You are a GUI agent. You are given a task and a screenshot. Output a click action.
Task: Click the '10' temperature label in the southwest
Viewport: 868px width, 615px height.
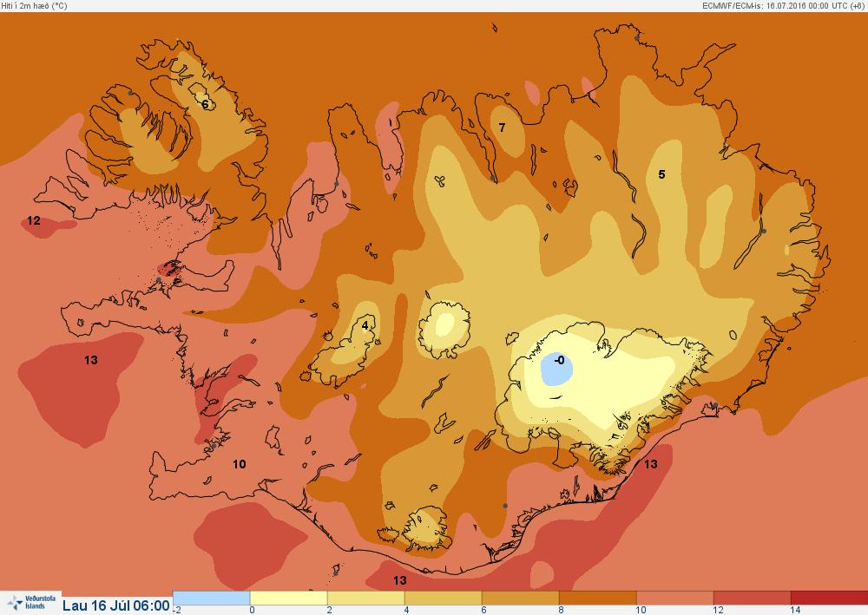point(240,464)
